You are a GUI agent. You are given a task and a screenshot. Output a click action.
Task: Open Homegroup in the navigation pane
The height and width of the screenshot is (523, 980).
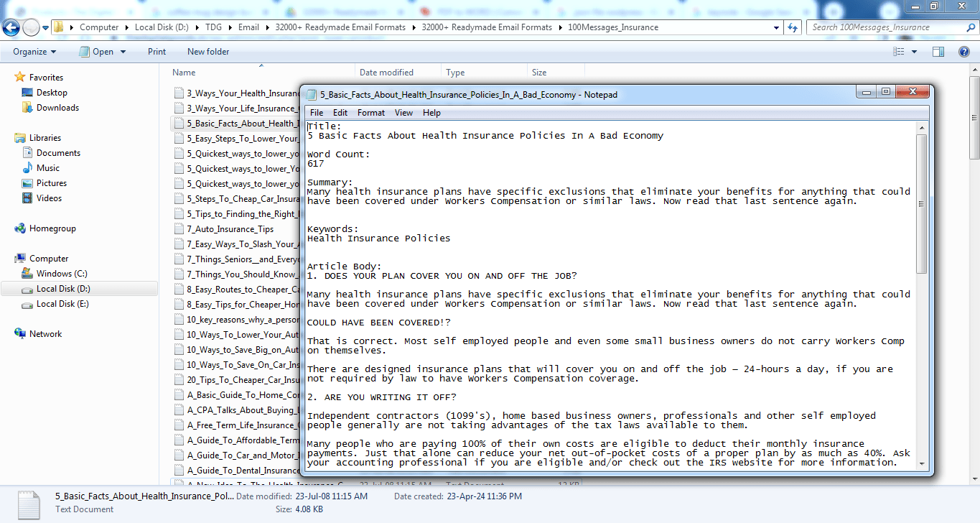pos(52,228)
